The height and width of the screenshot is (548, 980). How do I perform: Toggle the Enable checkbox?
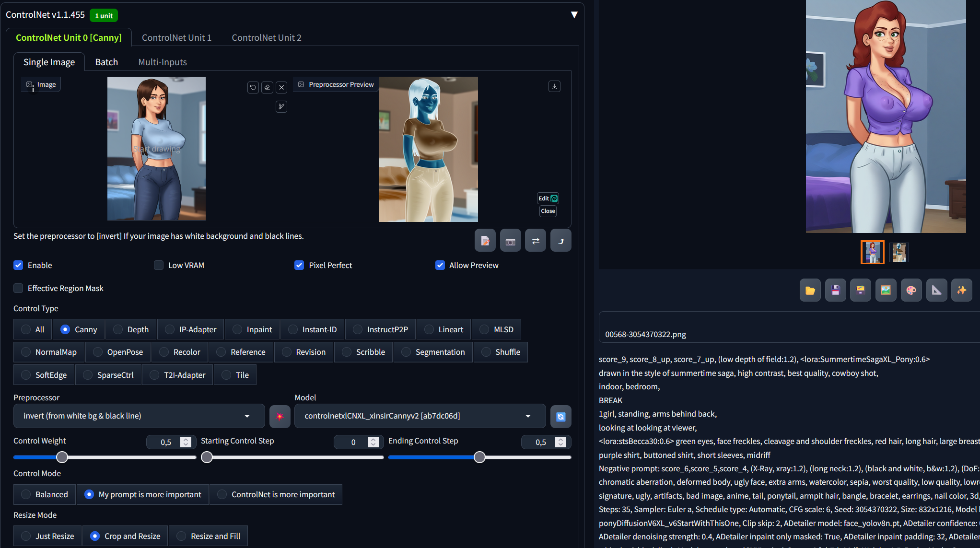pyautogui.click(x=18, y=265)
